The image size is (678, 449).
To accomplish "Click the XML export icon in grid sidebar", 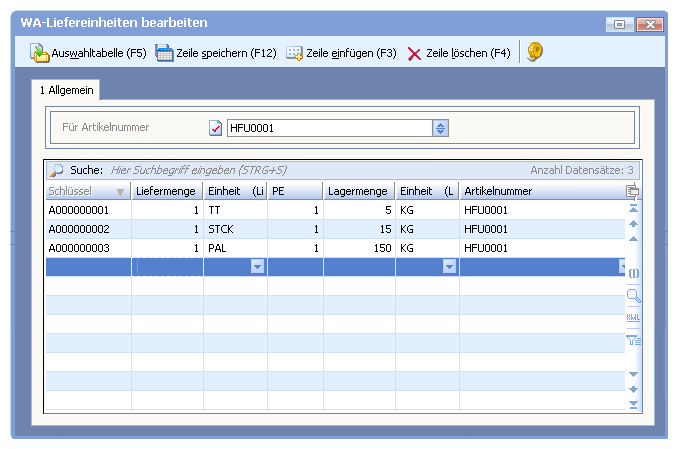I will pos(632,317).
